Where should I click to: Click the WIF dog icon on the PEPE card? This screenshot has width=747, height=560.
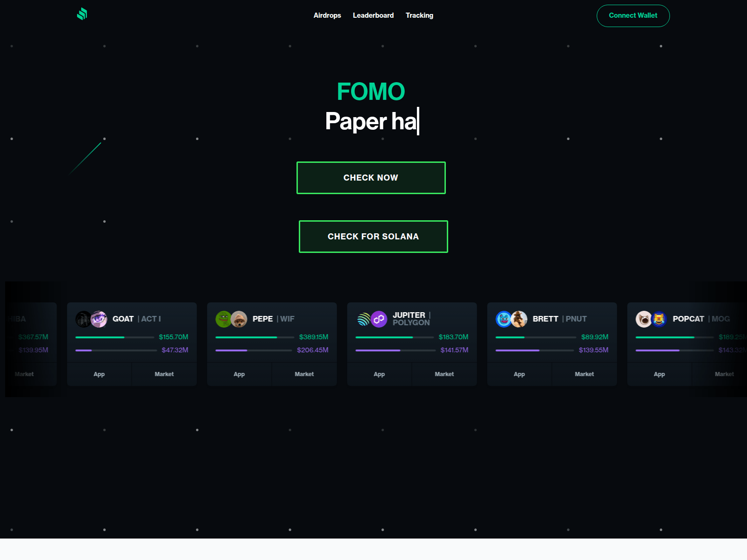239,319
